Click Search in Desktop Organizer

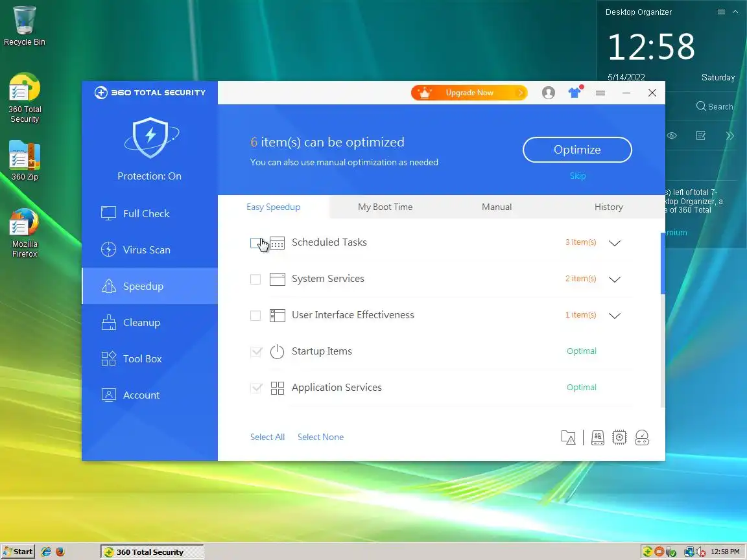[x=715, y=107]
